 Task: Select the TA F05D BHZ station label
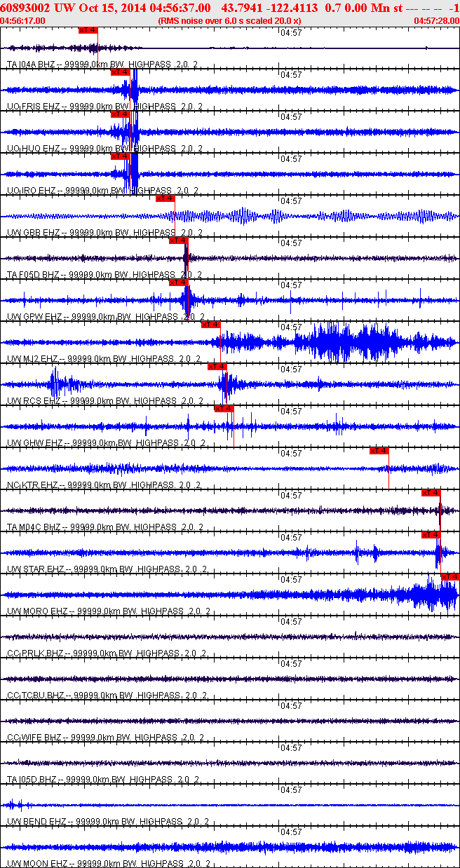[x=104, y=275]
